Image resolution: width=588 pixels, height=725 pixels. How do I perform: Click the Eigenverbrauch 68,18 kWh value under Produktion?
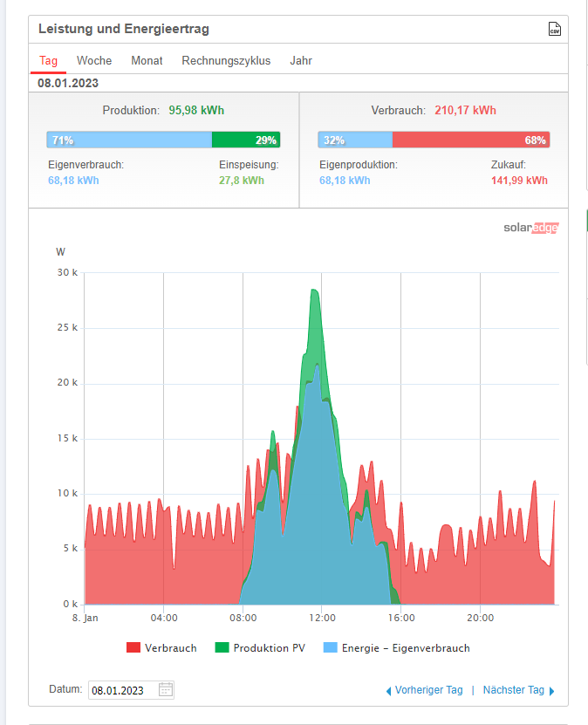73,181
